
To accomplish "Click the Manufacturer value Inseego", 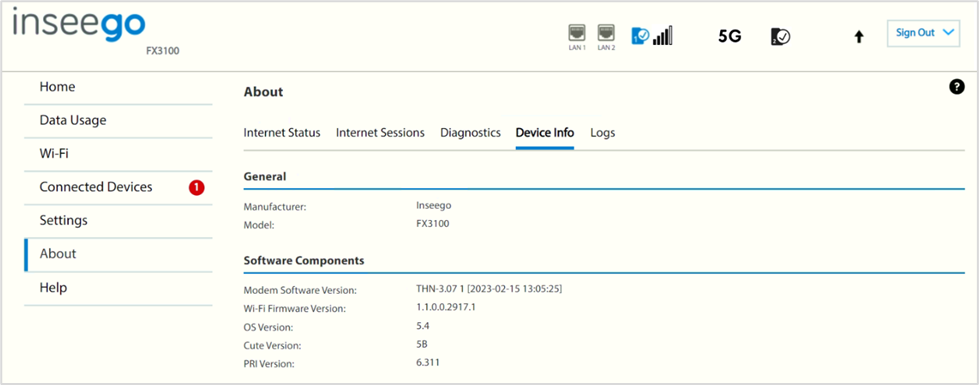I will pyautogui.click(x=433, y=205).
